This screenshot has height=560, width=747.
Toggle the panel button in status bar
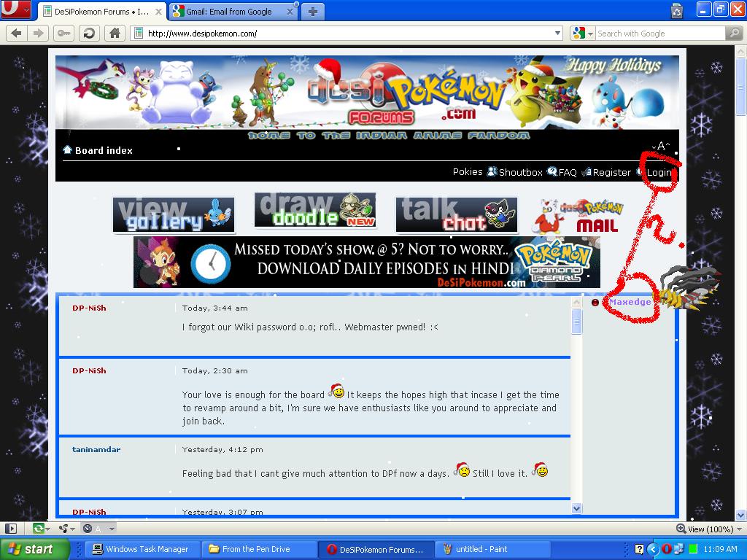coord(11,529)
